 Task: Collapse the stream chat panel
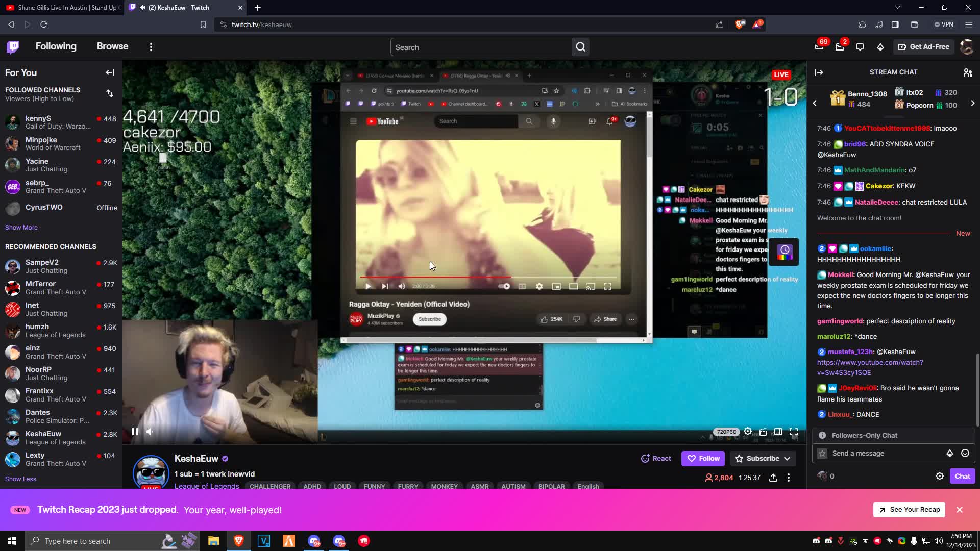click(819, 72)
